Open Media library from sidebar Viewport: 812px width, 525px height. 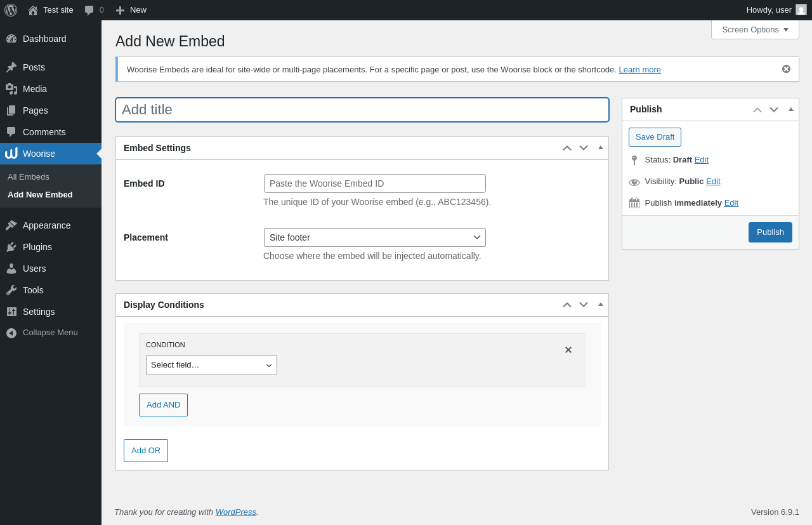click(34, 89)
